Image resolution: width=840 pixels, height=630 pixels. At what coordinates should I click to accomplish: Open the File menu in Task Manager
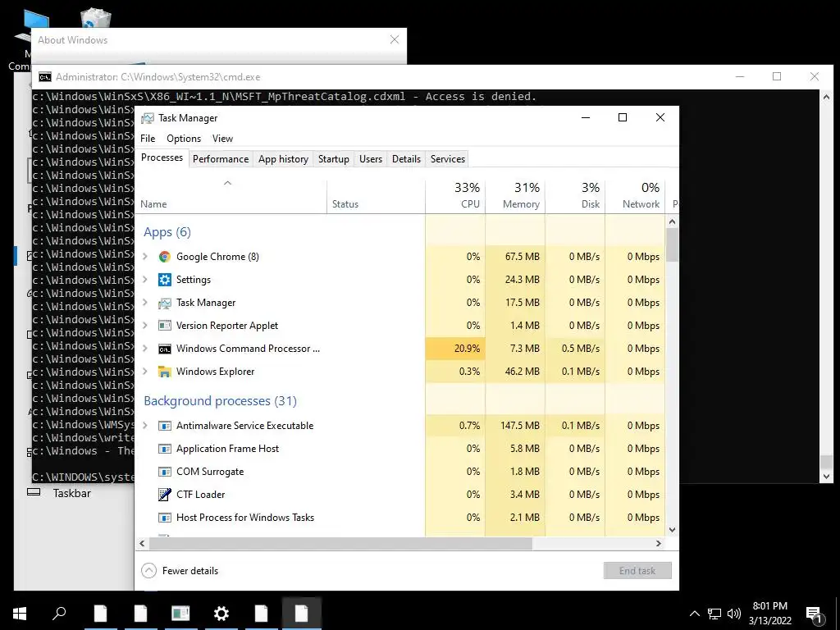pyautogui.click(x=148, y=139)
